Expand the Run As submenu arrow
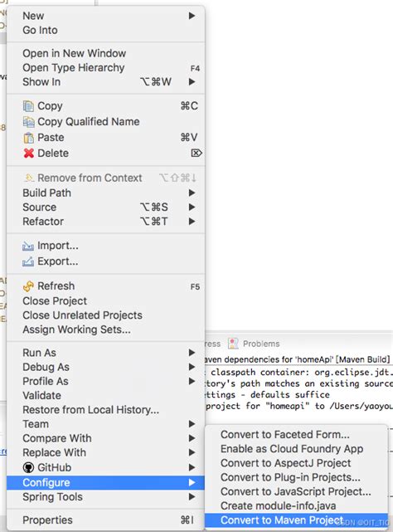Image resolution: width=393 pixels, height=532 pixels. click(192, 353)
